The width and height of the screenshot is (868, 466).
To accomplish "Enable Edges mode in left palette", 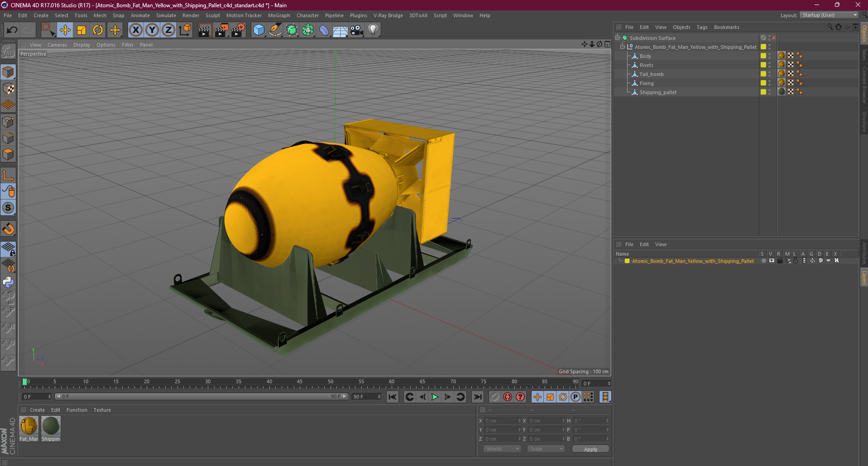I will (8, 138).
